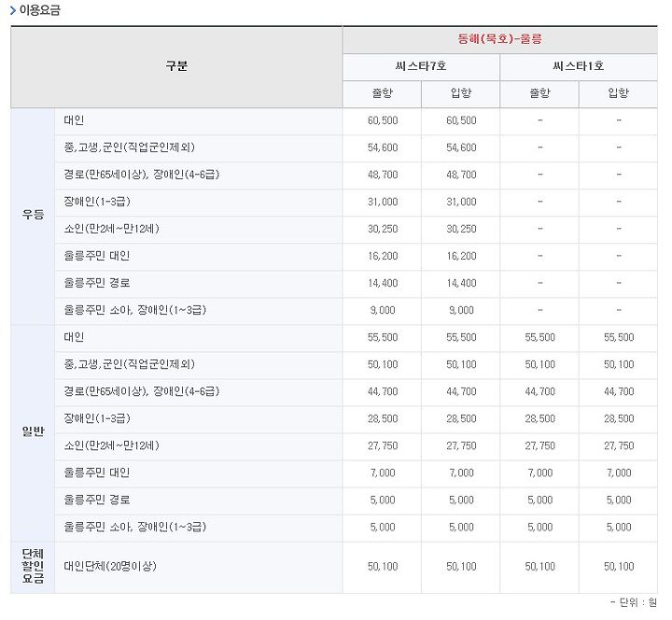The image size is (672, 620).
Task: Click 중,고생,군인 row label in 일반 section
Action: coord(129,364)
